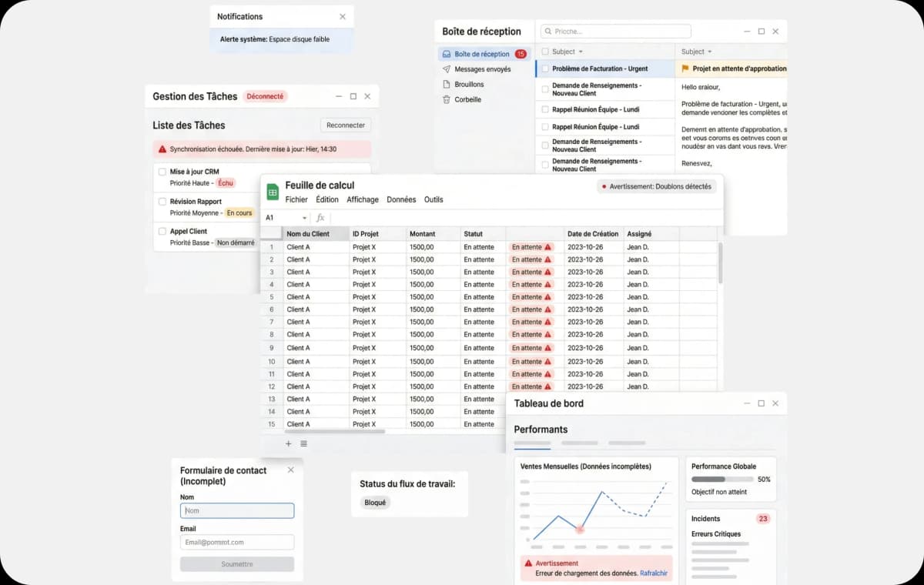Open the Affichage menu
This screenshot has width=924, height=585.
[x=362, y=199]
